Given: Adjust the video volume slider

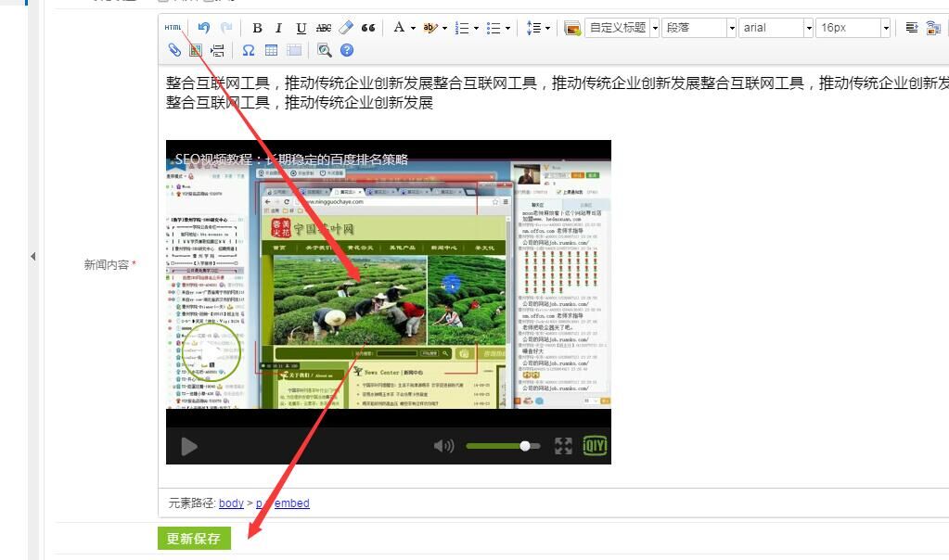Looking at the screenshot, I should 524,446.
